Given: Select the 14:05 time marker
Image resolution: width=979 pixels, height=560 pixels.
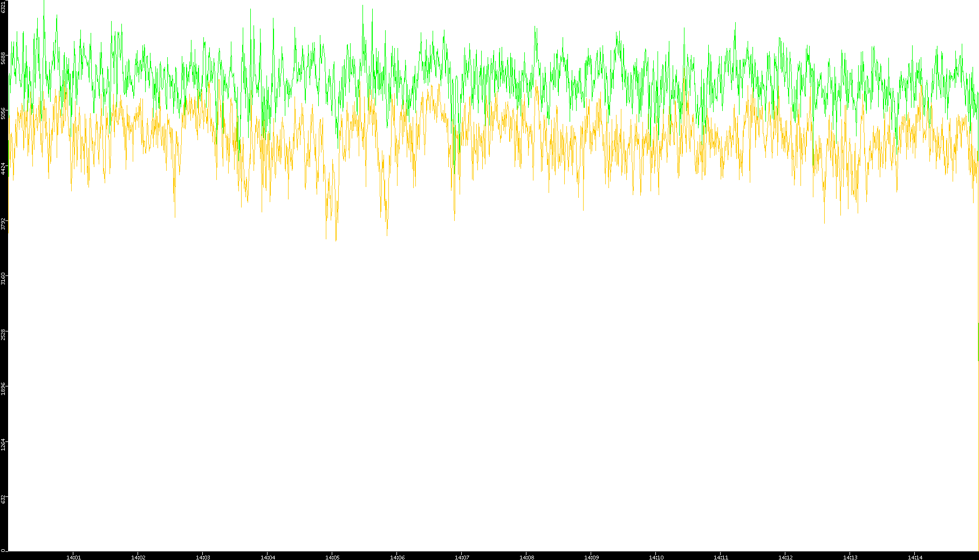Looking at the screenshot, I should (332, 557).
